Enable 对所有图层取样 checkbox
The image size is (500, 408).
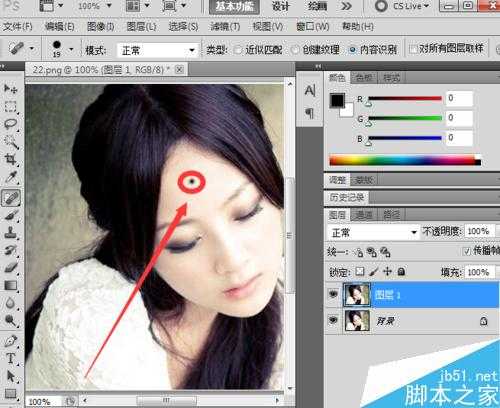pyautogui.click(x=413, y=49)
